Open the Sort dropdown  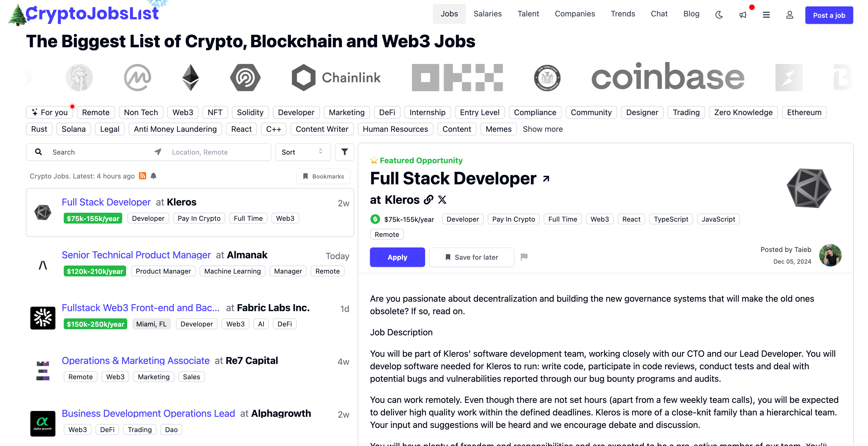coord(303,152)
